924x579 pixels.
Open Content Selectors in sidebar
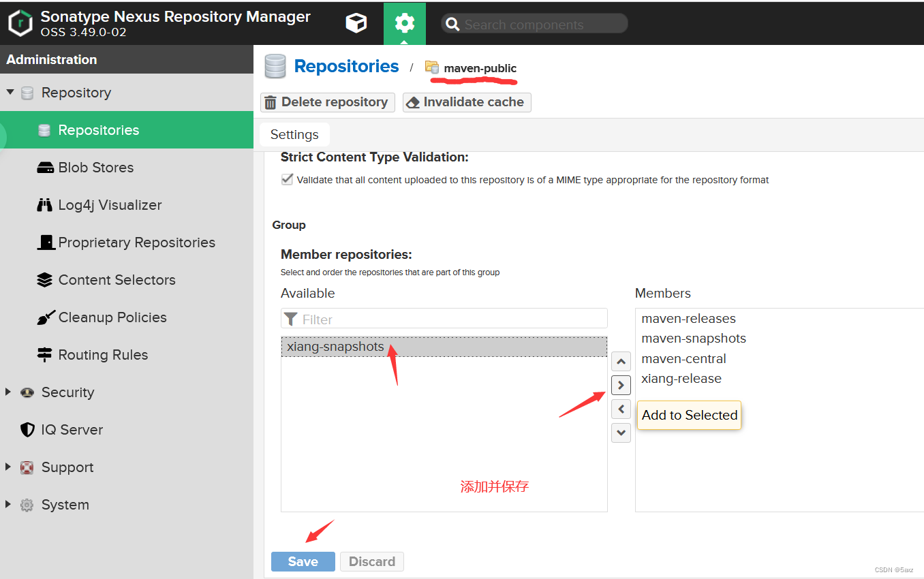pos(127,280)
